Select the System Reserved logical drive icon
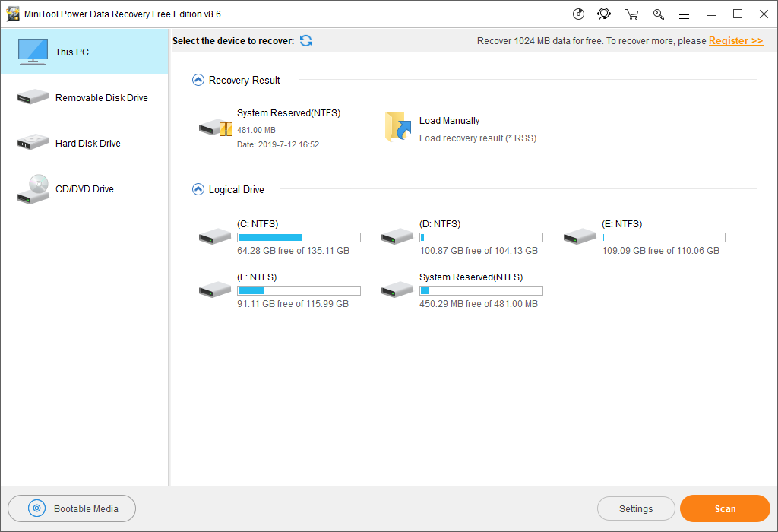 397,290
